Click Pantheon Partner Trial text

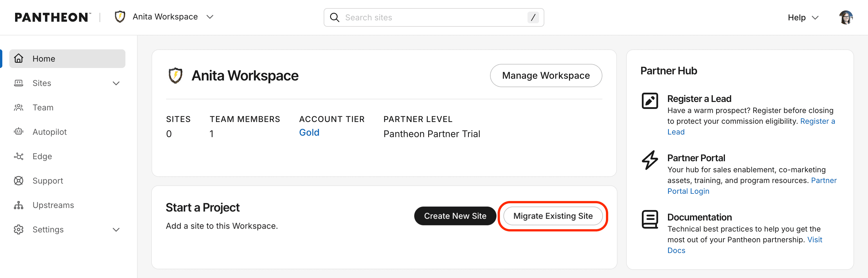pos(432,134)
